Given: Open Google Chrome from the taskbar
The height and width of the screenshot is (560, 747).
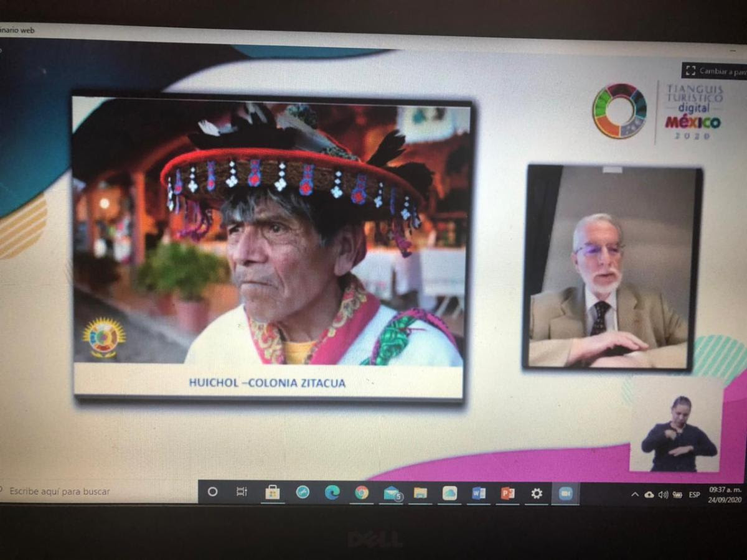Looking at the screenshot, I should point(362,493).
